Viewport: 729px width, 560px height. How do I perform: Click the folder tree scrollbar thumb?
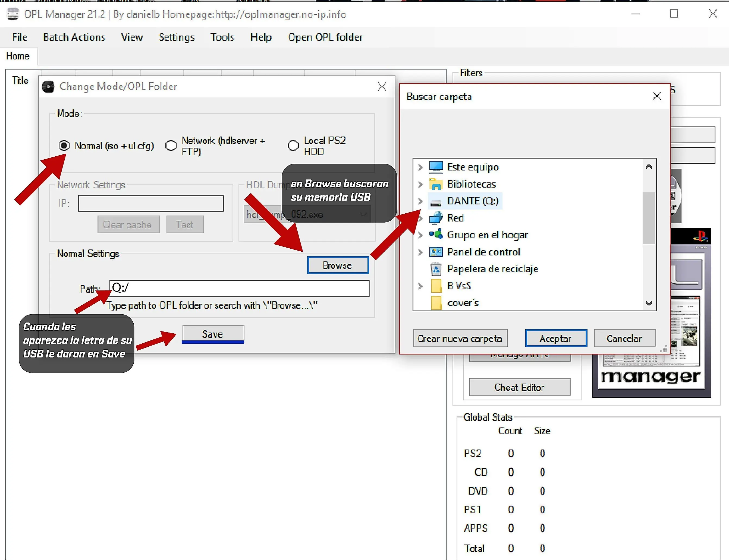pos(649,218)
